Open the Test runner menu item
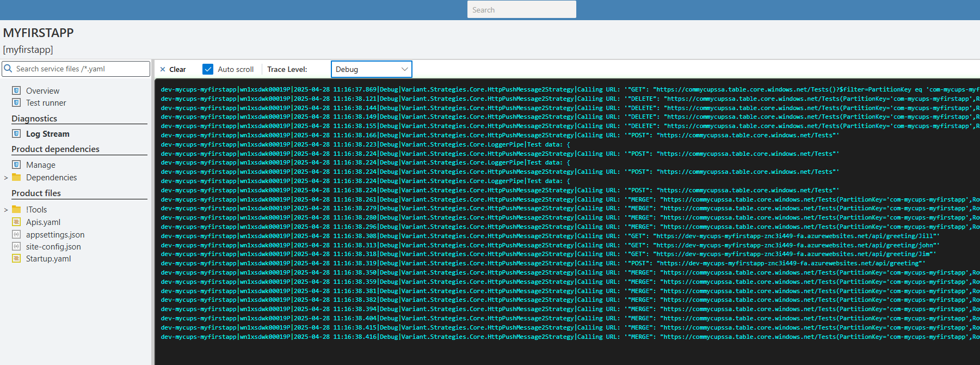The height and width of the screenshot is (365, 980). 46,103
